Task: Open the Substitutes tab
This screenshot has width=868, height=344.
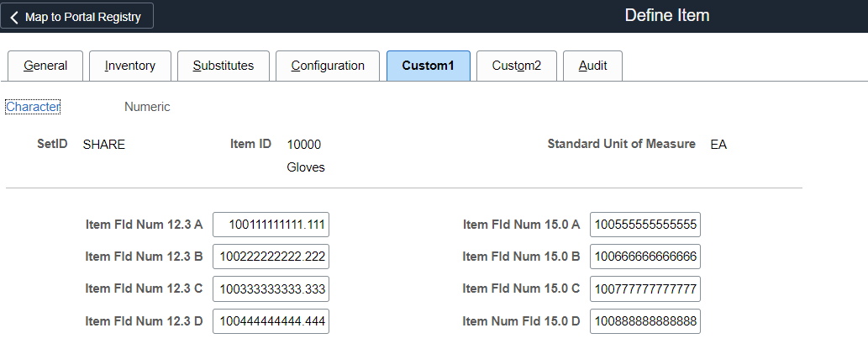Action: pos(223,66)
